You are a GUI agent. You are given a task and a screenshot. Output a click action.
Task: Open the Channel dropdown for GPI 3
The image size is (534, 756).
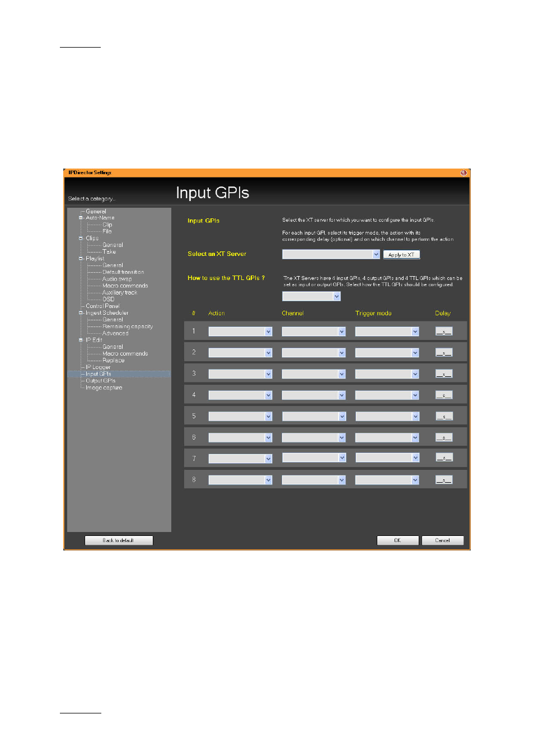pos(313,374)
